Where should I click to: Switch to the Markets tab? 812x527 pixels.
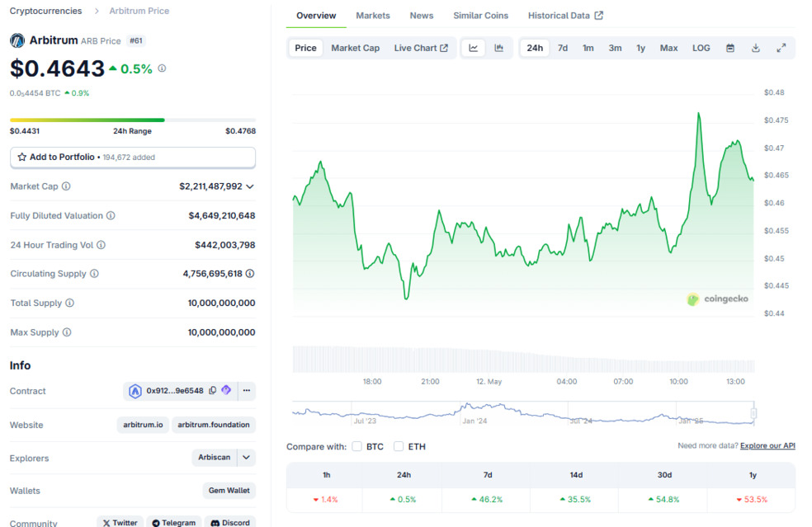(373, 16)
